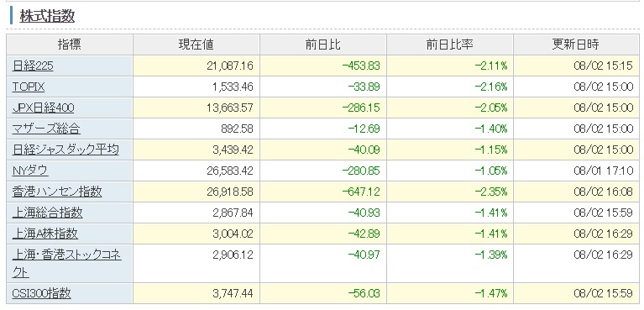Click the -2.35% rate in 香港ハンセン row
Viewport: 644px width, 310px height.
click(x=491, y=192)
